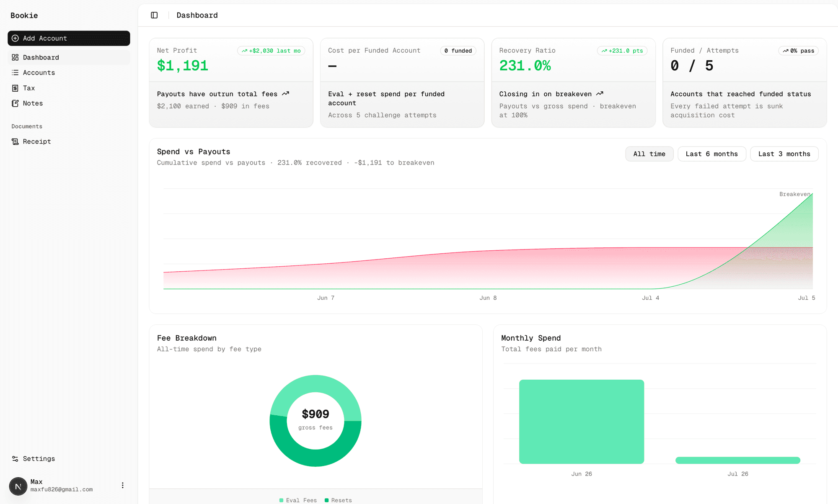The width and height of the screenshot is (838, 504).
Task: Click the Tax calculator icon
Action: (x=15, y=88)
